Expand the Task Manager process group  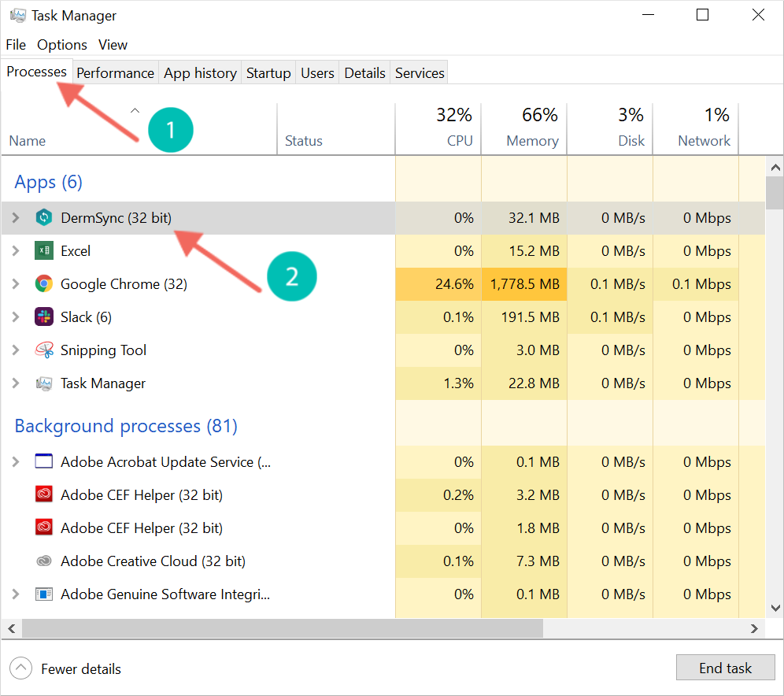pos(16,383)
